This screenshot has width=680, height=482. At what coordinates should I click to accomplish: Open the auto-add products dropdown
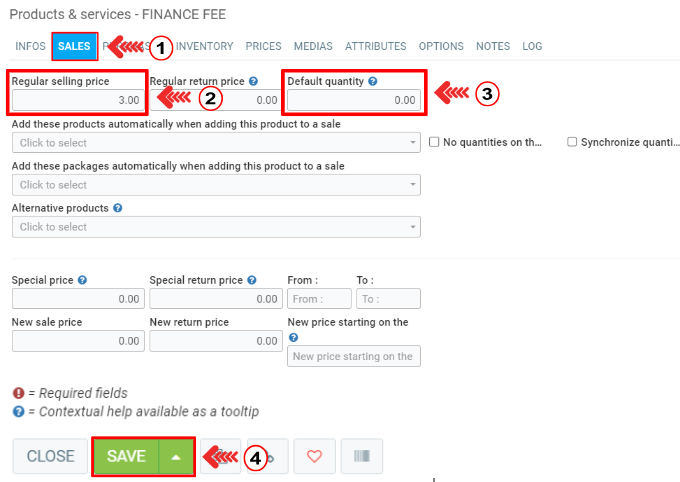(x=216, y=143)
